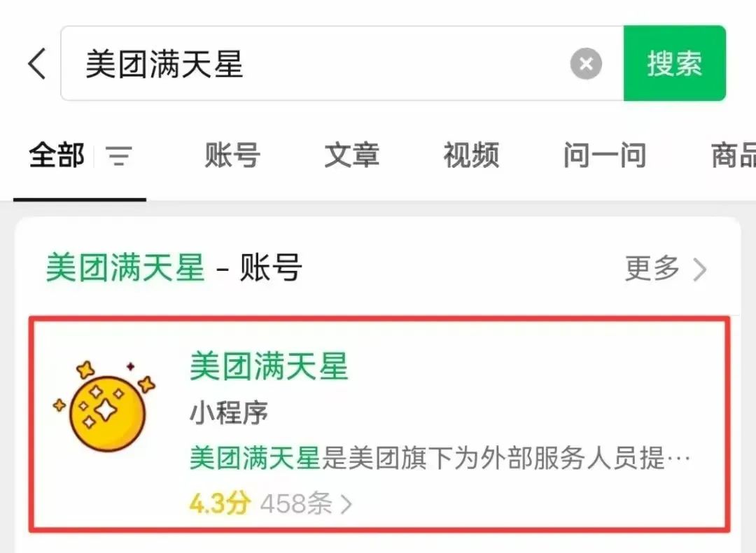
Task: Click the chevron arrow next to 更多
Action: [x=700, y=269]
